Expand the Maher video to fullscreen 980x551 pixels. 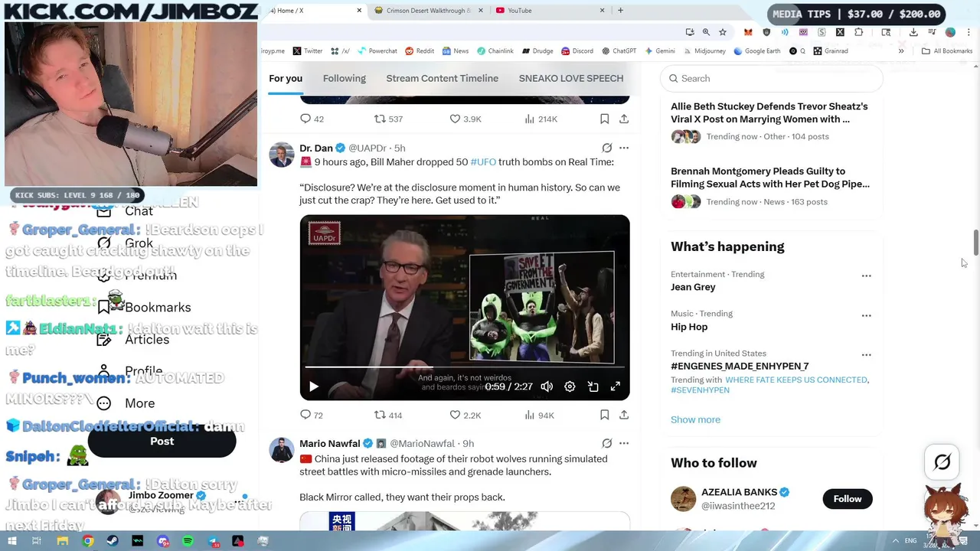[616, 386]
